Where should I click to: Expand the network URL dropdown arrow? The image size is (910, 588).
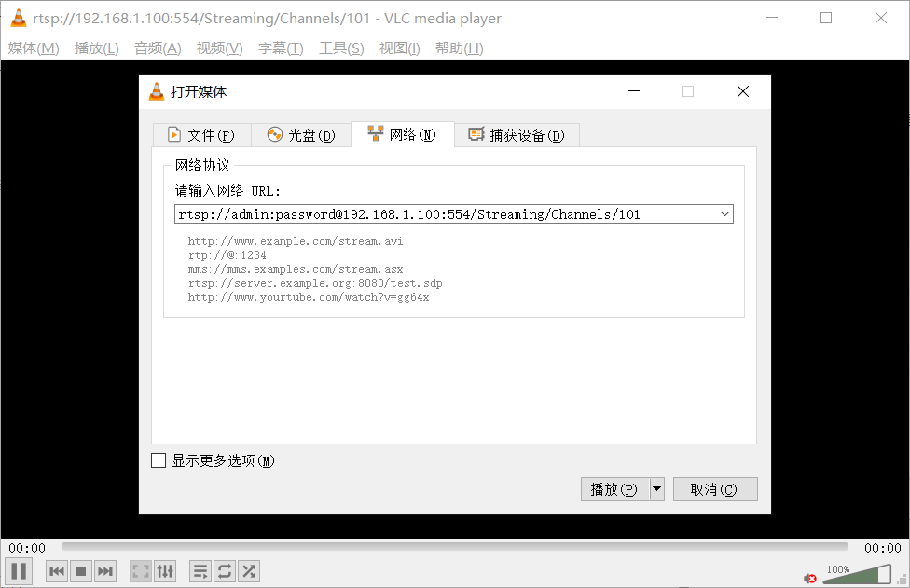click(x=724, y=214)
